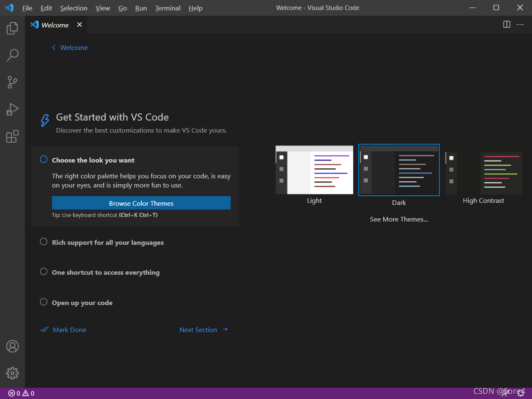Click the Next Section arrow icon

225,329
